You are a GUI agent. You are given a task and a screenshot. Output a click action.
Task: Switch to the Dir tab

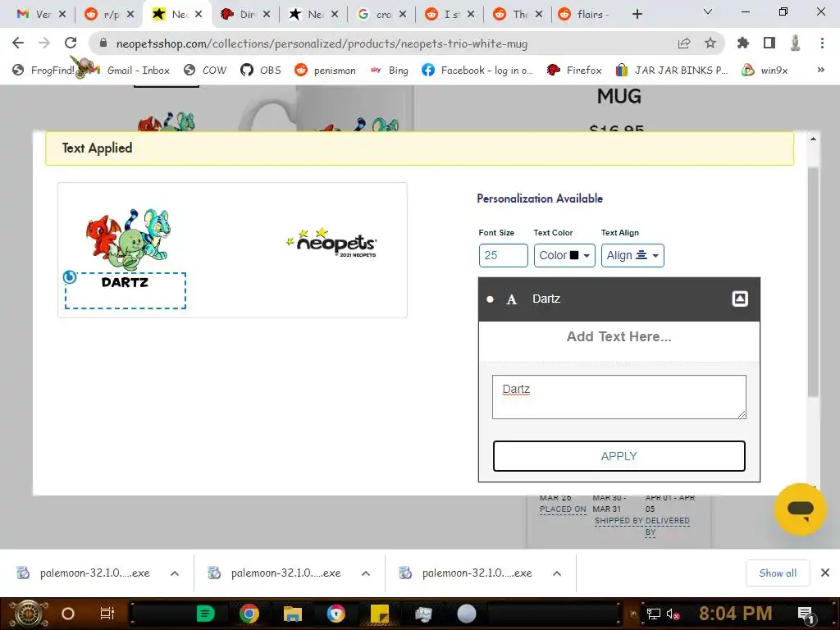[x=238, y=15]
